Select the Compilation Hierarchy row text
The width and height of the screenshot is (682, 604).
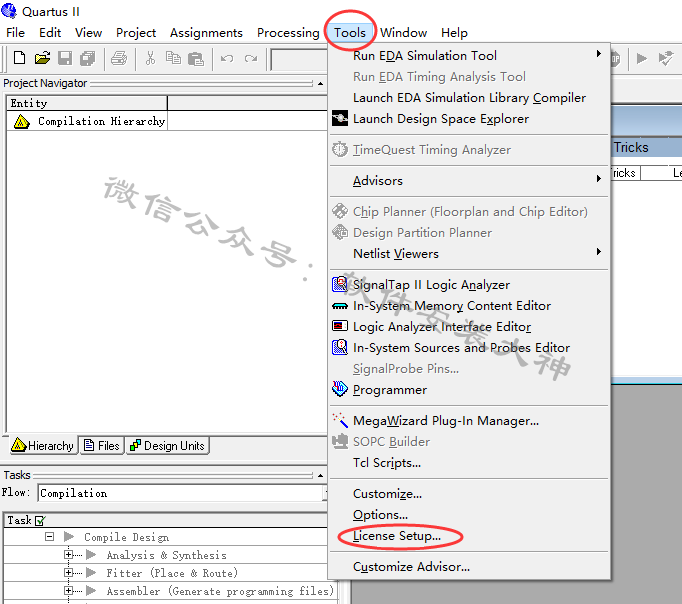101,121
